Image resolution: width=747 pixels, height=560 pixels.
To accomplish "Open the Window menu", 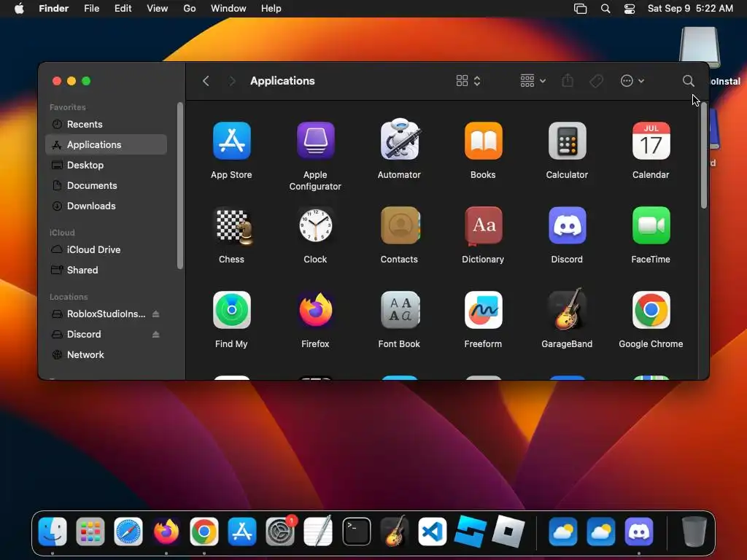I will (228, 9).
